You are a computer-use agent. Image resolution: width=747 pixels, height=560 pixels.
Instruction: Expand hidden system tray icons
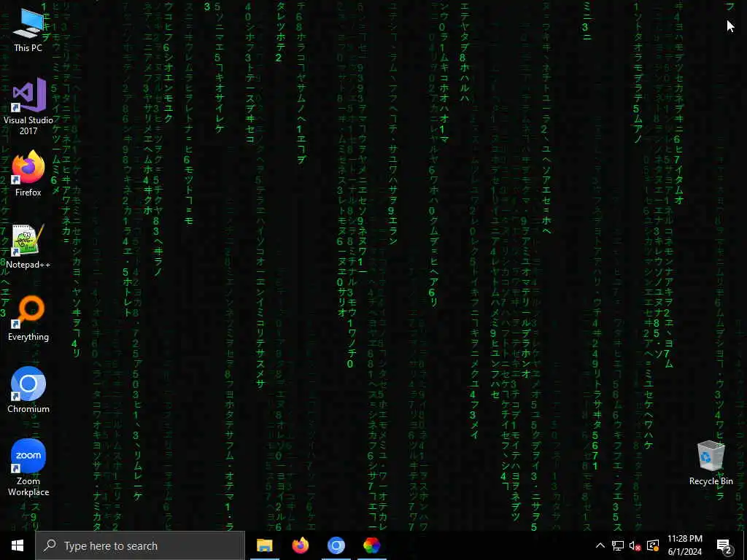tap(600, 545)
